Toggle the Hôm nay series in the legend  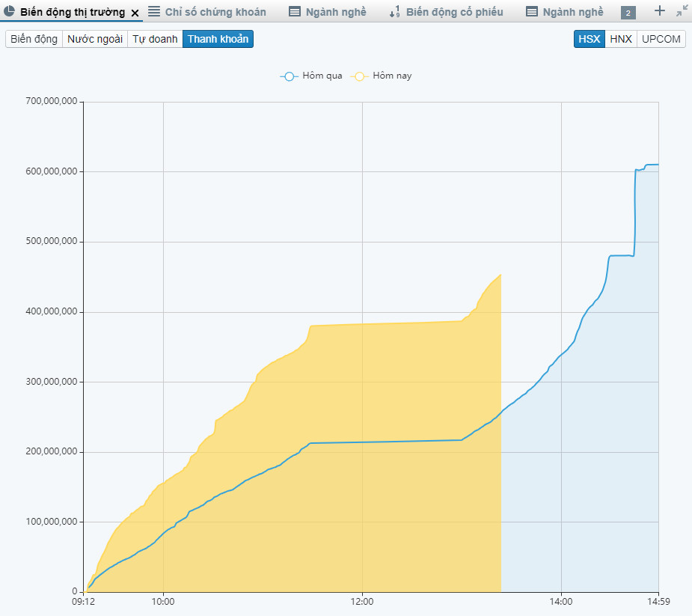(x=382, y=76)
